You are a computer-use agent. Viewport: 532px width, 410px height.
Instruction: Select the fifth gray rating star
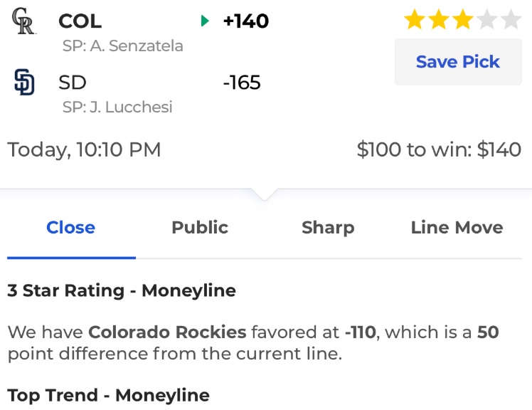(x=511, y=19)
